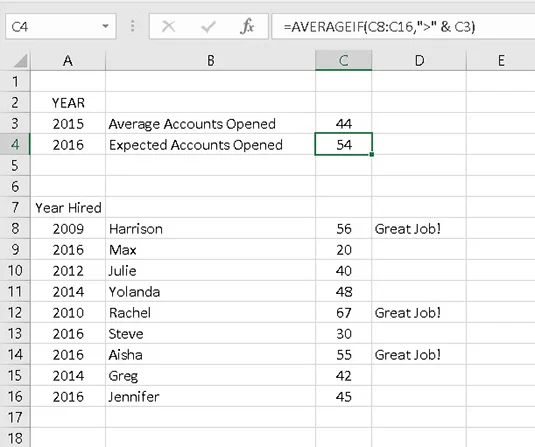Viewport: 535px width, 447px height.
Task: Select the Year Hired cell
Action: click(68, 207)
